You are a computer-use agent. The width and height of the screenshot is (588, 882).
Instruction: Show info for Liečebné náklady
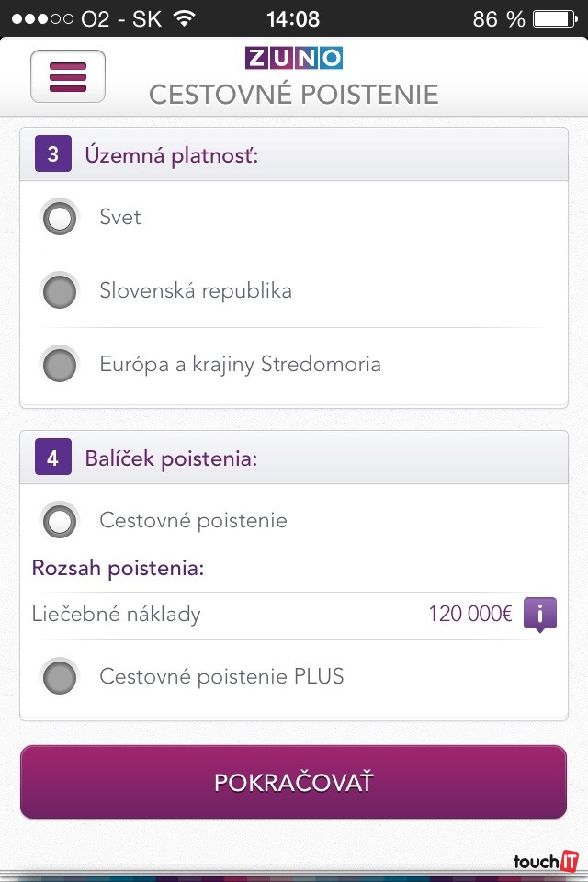click(540, 614)
